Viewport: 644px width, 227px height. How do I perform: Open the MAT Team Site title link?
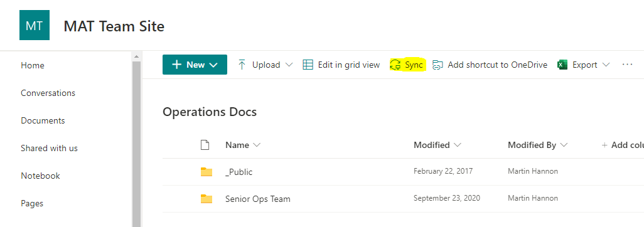coord(114,26)
